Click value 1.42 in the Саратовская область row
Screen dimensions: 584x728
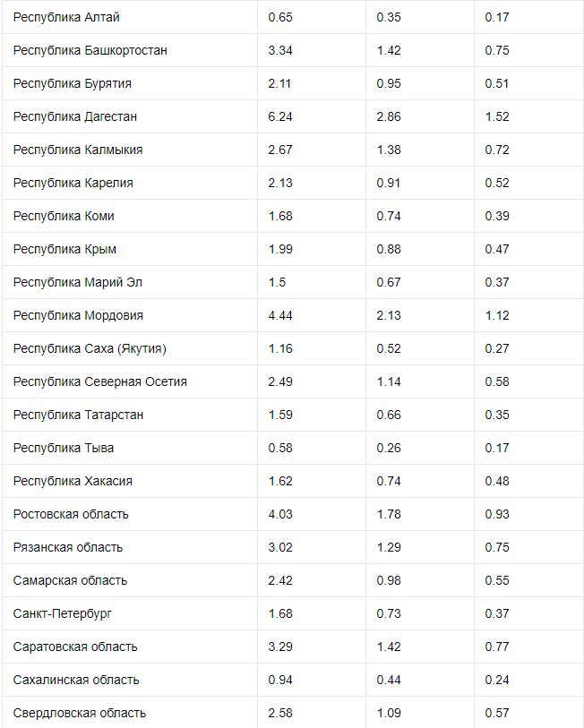tap(389, 647)
